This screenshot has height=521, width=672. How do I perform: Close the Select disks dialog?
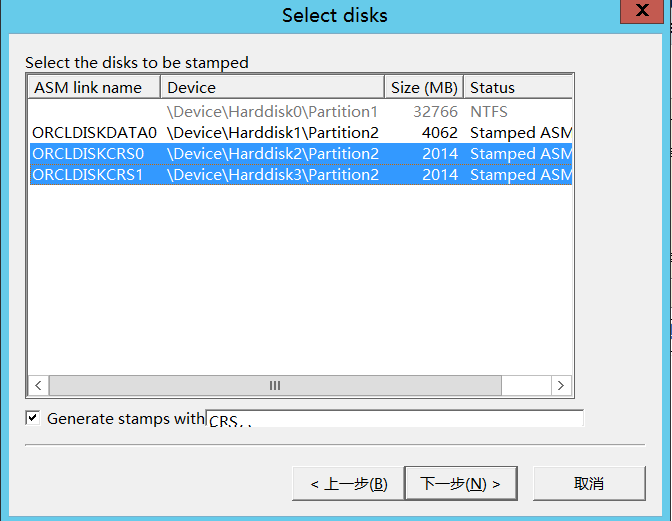pyautogui.click(x=642, y=11)
